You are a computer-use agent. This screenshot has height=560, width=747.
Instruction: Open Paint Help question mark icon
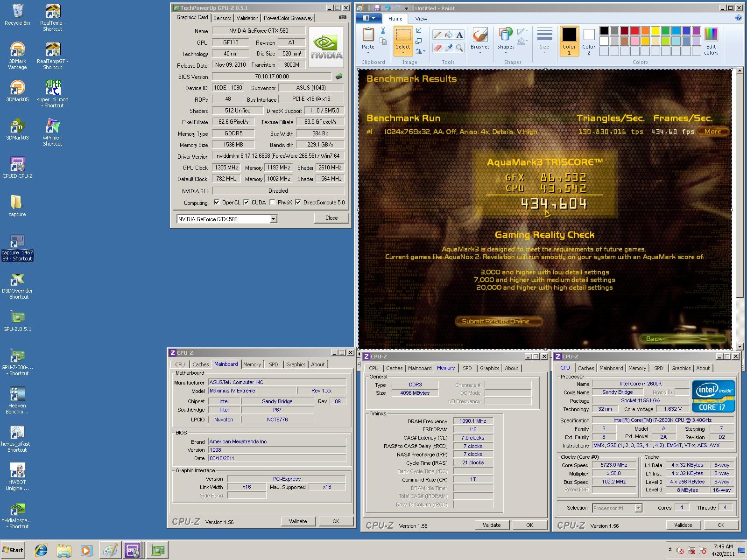(x=739, y=18)
